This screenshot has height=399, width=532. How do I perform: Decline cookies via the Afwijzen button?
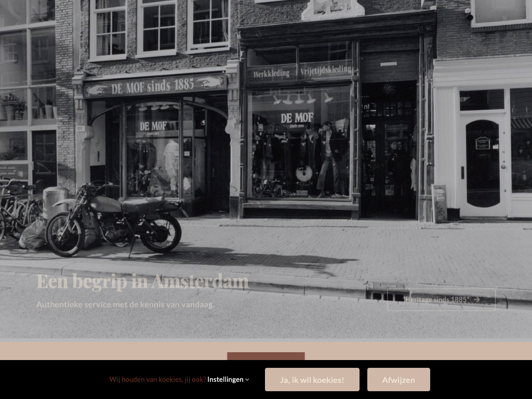click(x=398, y=380)
